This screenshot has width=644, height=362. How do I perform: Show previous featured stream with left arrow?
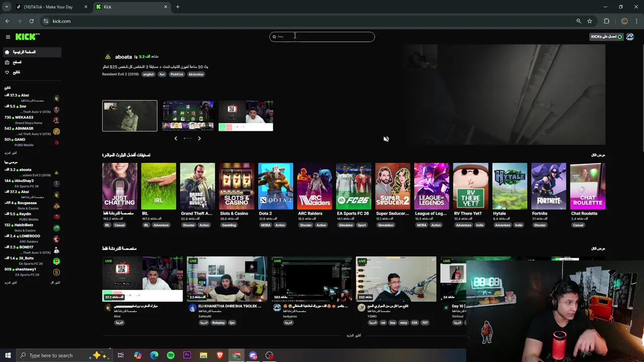click(x=176, y=138)
